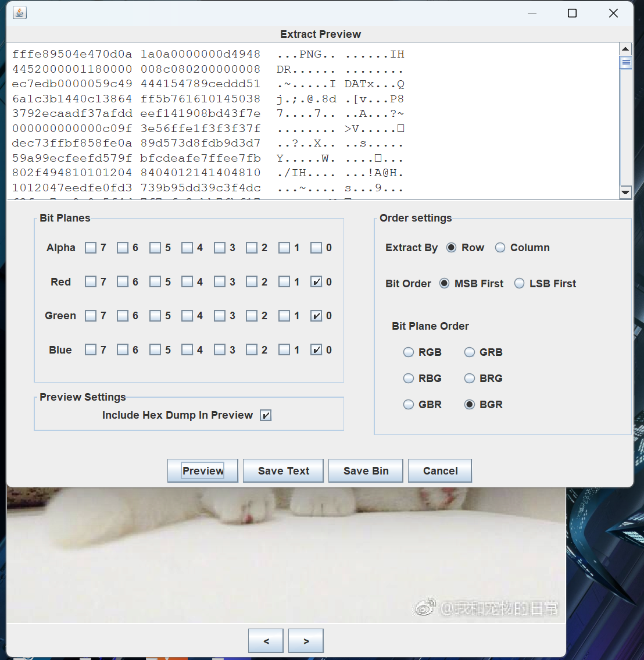Image resolution: width=644 pixels, height=660 pixels.
Task: Click the '...PNG..' ASCII text
Action: (x=306, y=54)
